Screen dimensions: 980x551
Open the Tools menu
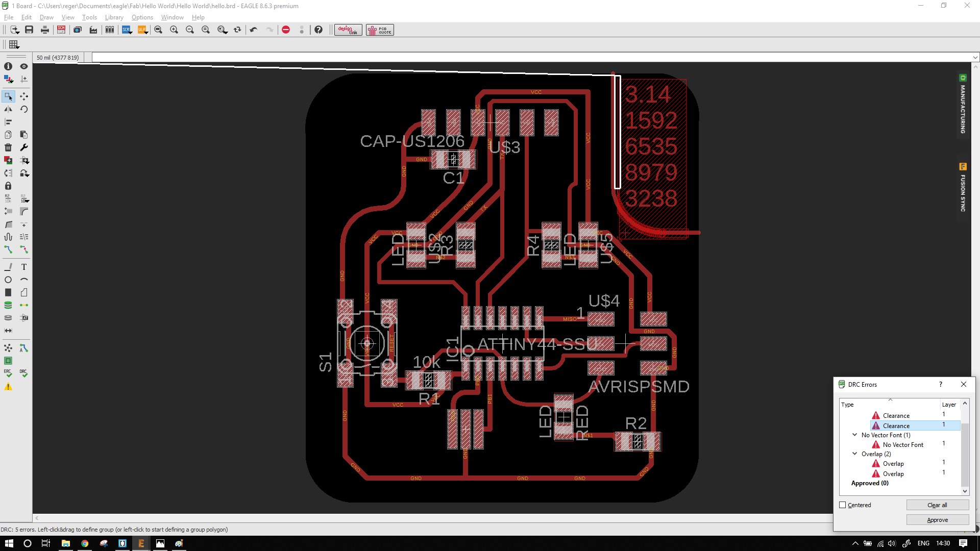(89, 17)
